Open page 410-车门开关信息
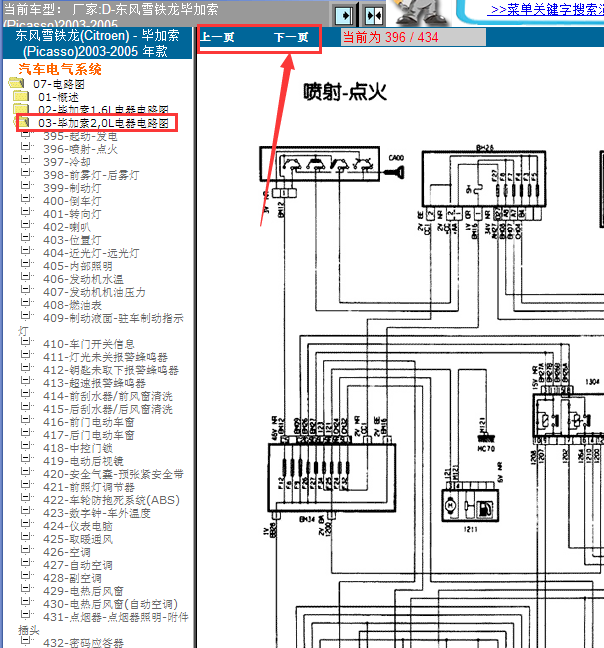The image size is (604, 648). [88, 344]
